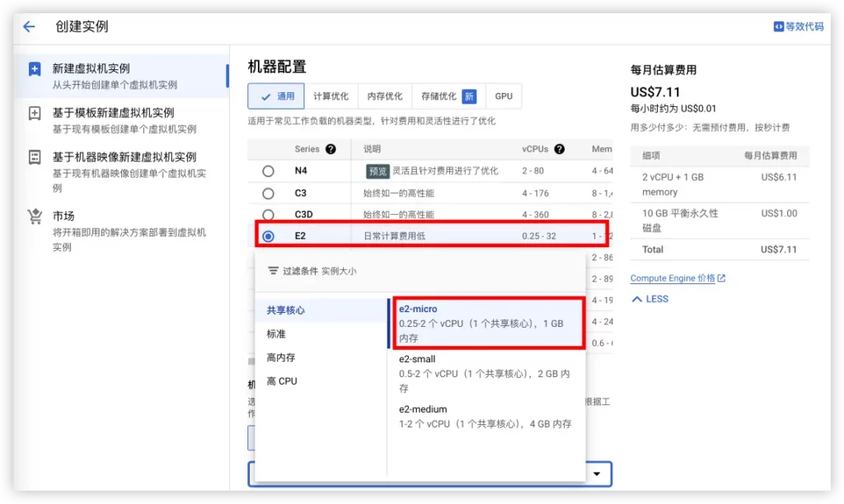Click the machine image instance icon

coord(35,157)
